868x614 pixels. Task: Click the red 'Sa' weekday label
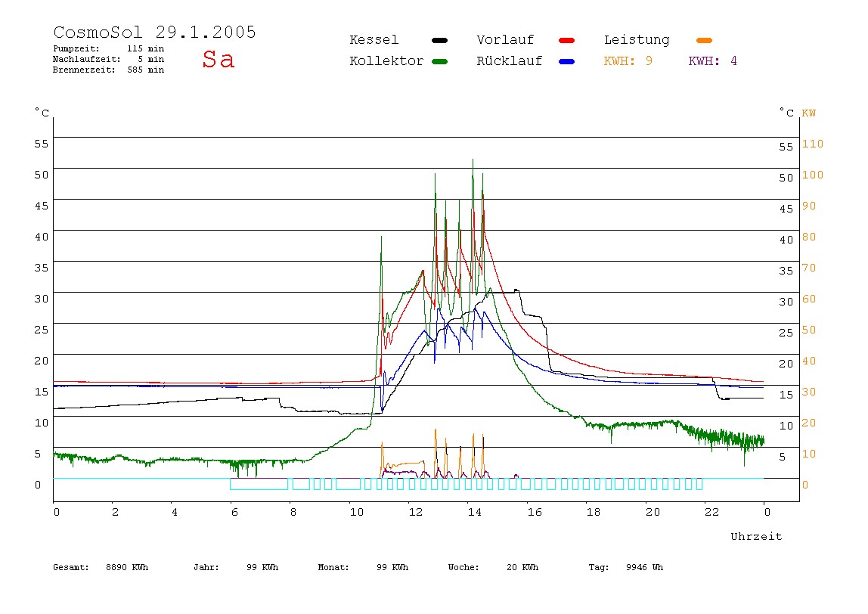point(218,59)
